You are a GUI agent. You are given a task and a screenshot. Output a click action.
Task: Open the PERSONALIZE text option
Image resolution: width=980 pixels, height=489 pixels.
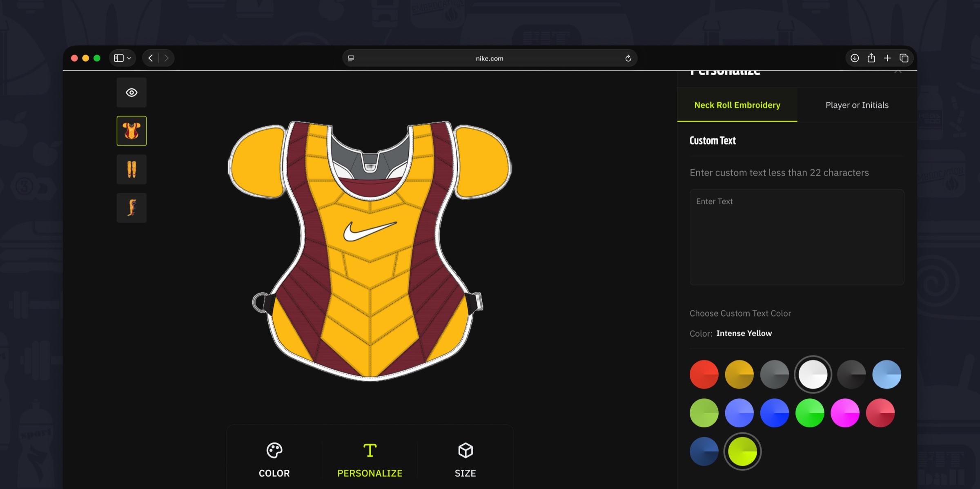click(x=370, y=460)
